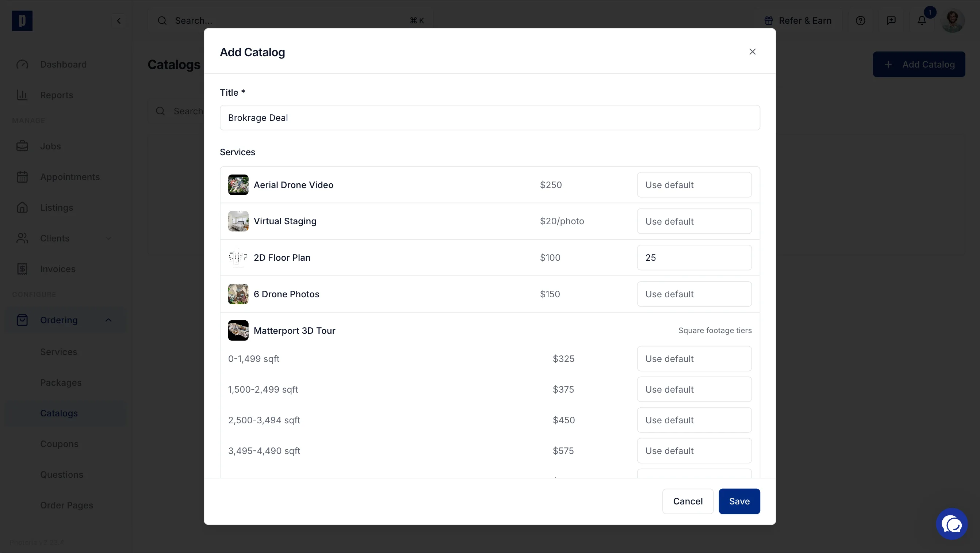Close the Add Catalog dialog
Viewport: 980px width, 553px height.
(752, 52)
